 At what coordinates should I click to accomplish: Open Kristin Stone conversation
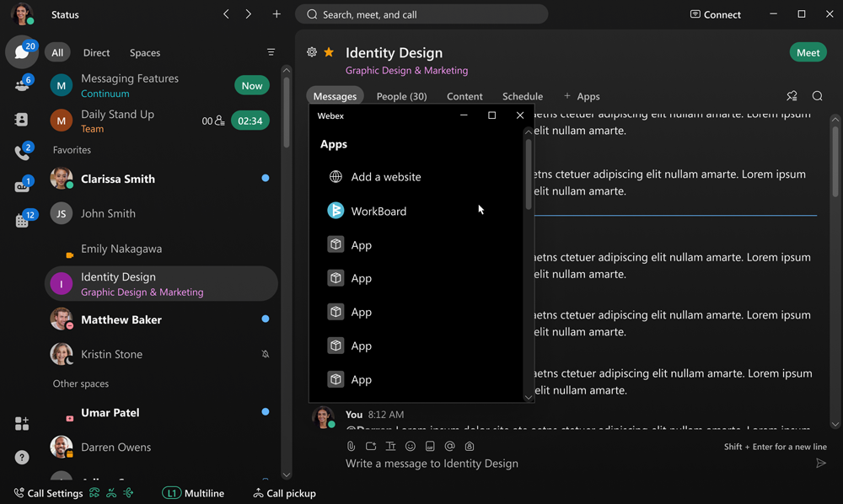[161, 354]
